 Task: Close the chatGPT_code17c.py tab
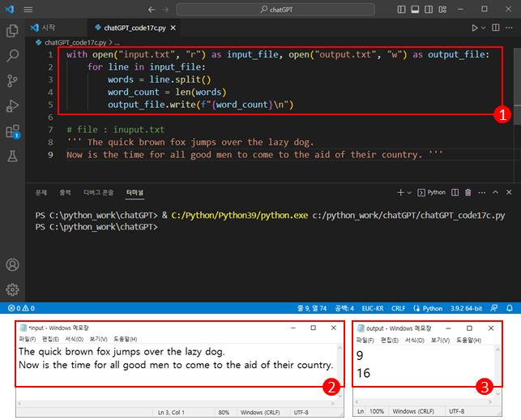(173, 28)
